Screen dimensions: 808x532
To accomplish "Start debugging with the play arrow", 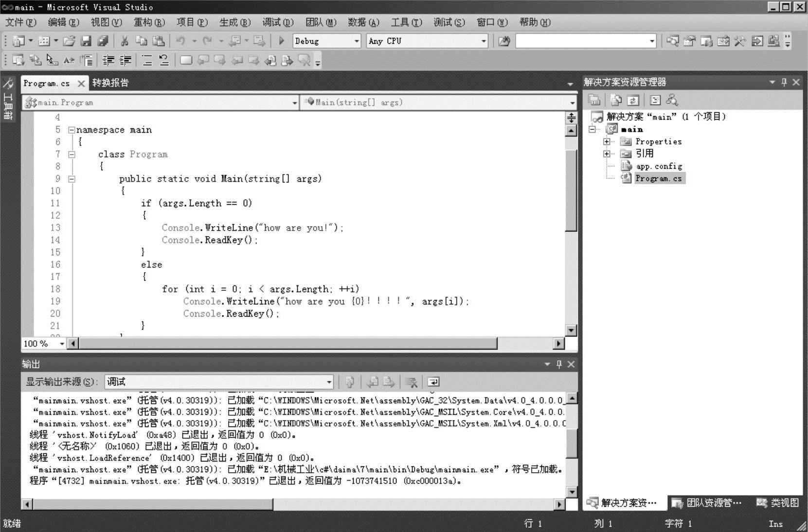I will click(x=281, y=41).
